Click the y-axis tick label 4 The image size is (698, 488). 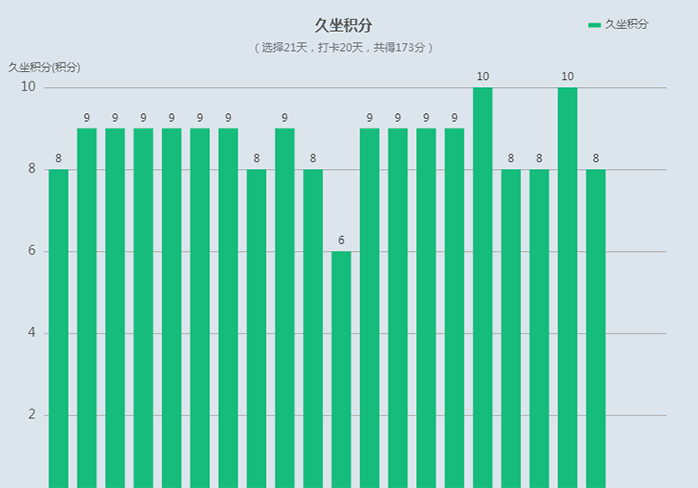click(x=31, y=333)
